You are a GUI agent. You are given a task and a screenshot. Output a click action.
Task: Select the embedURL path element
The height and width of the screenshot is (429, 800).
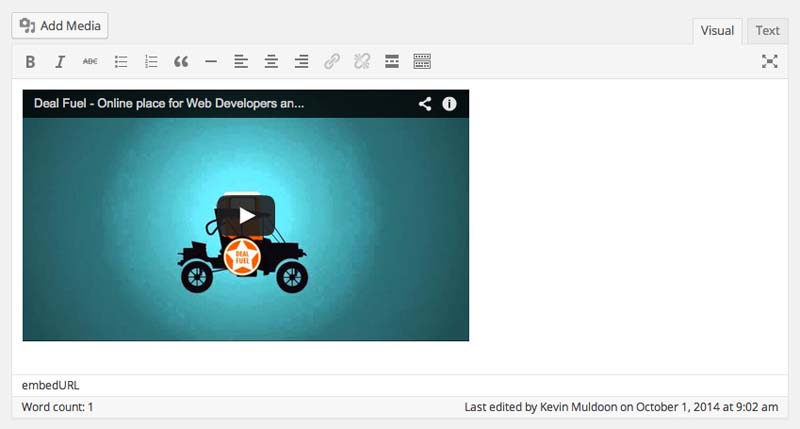click(51, 386)
